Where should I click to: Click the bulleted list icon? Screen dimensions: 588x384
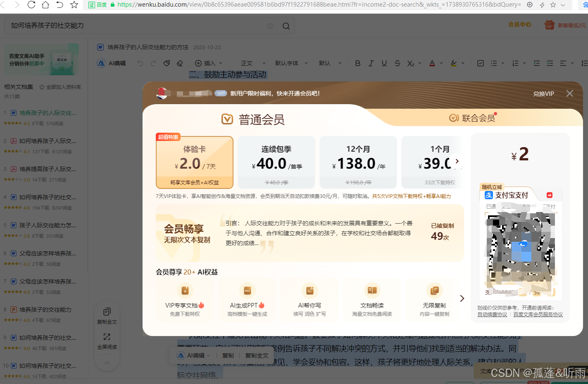coord(494,63)
